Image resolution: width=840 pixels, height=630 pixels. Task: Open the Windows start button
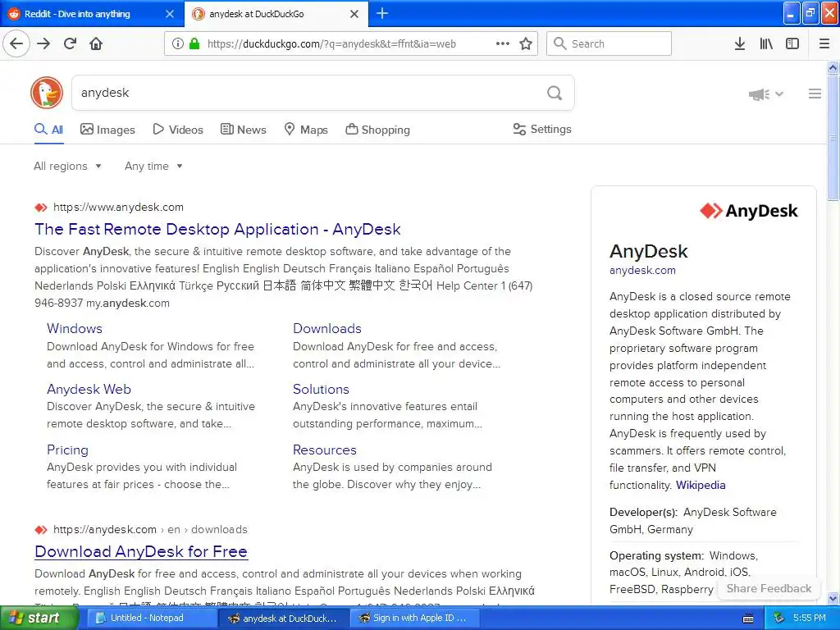pos(39,619)
